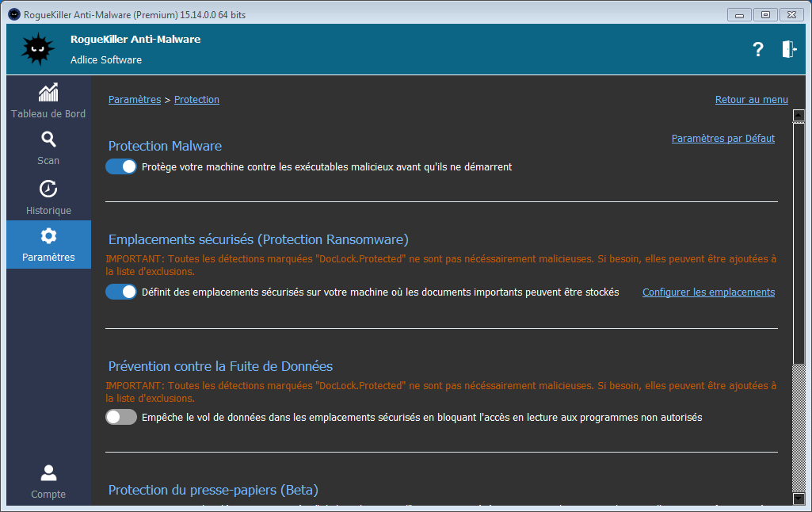This screenshot has height=512, width=812.
Task: Click the help question mark icon
Action: [758, 49]
